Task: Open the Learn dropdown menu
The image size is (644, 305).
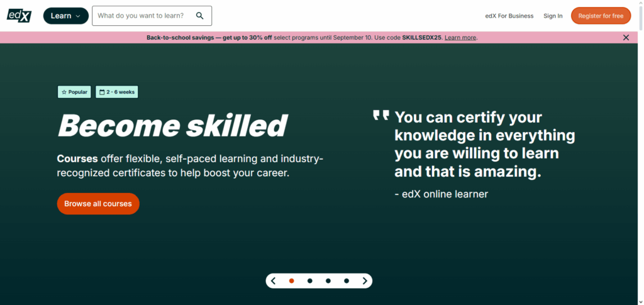Action: (x=65, y=16)
